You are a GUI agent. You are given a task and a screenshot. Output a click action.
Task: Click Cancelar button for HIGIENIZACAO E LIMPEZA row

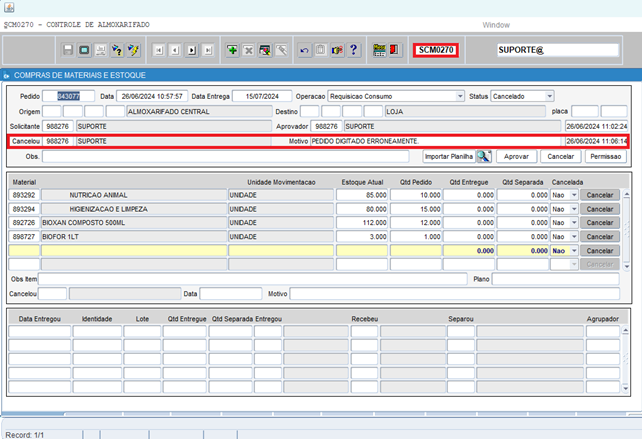tap(599, 209)
